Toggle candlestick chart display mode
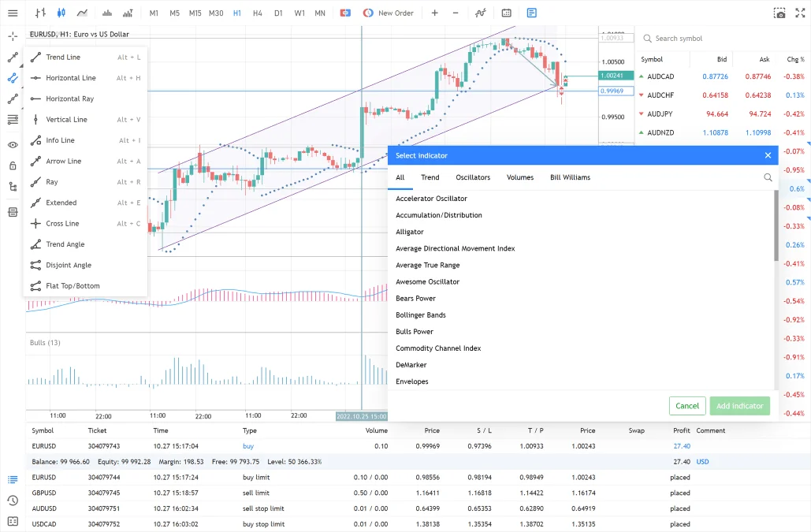This screenshot has width=811, height=532. point(61,13)
